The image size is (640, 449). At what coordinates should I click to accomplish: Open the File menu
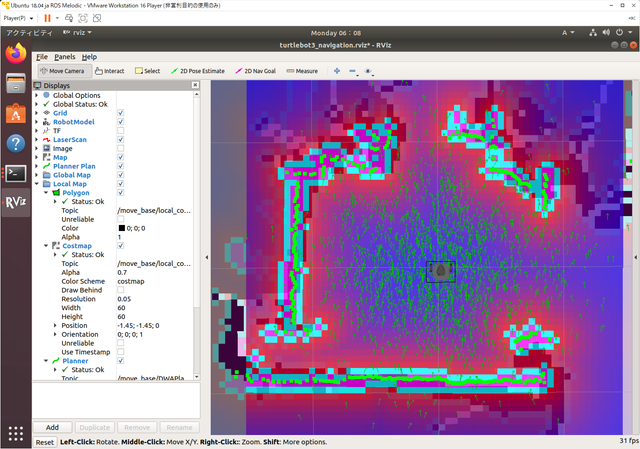point(42,57)
